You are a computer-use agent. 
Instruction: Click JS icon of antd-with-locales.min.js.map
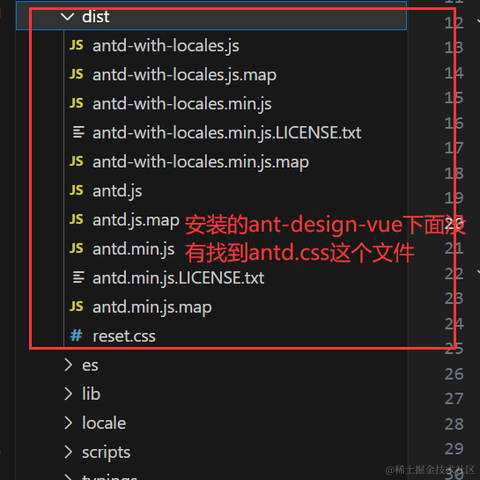pos(76,161)
